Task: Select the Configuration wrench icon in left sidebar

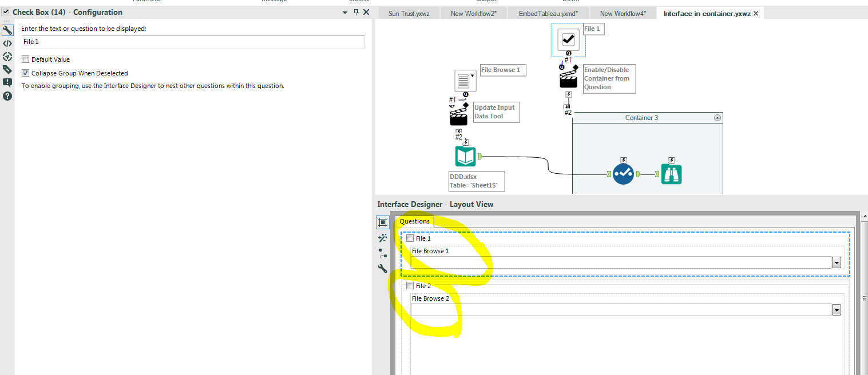Action: tap(7, 30)
